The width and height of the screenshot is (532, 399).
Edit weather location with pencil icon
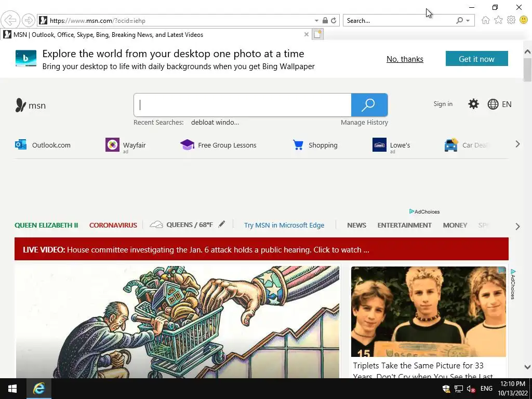221,224
